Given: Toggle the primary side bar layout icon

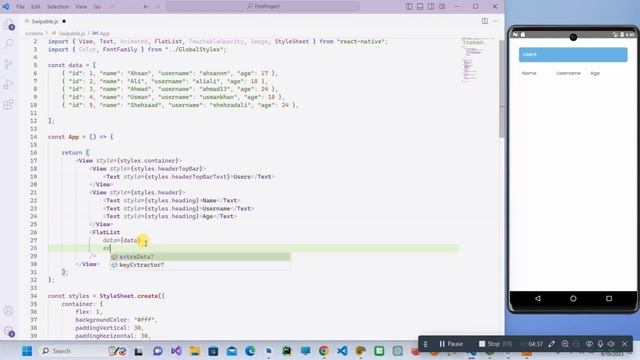Looking at the screenshot, I should tap(409, 7).
